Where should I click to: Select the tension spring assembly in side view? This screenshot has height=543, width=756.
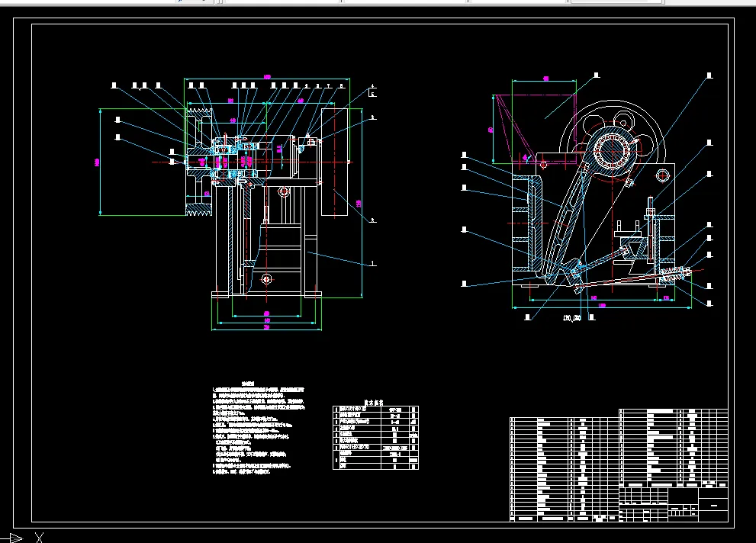675,275
